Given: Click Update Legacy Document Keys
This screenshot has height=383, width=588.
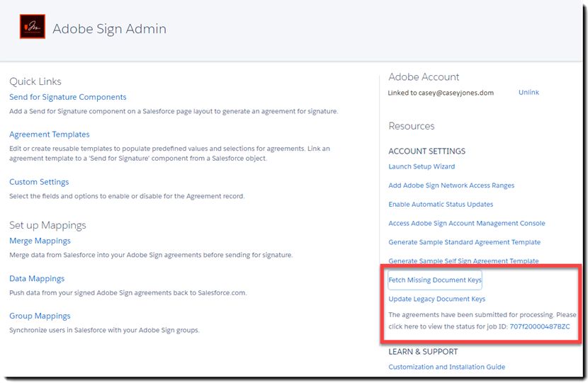Looking at the screenshot, I should [437, 299].
